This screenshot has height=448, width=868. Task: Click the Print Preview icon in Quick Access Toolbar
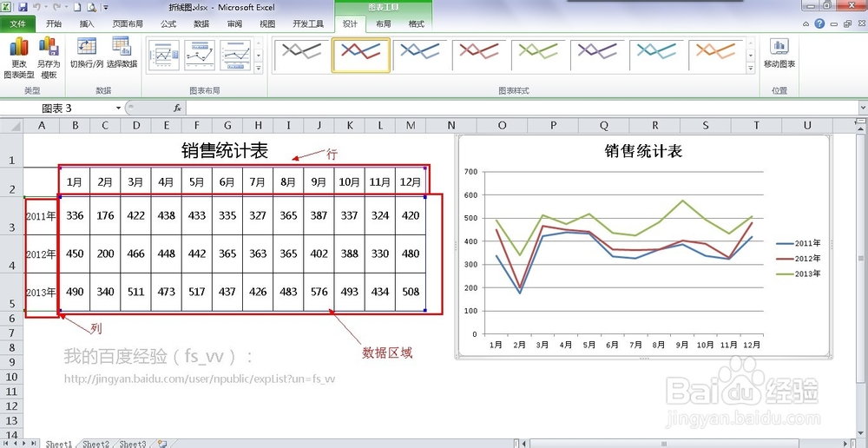coord(91,7)
